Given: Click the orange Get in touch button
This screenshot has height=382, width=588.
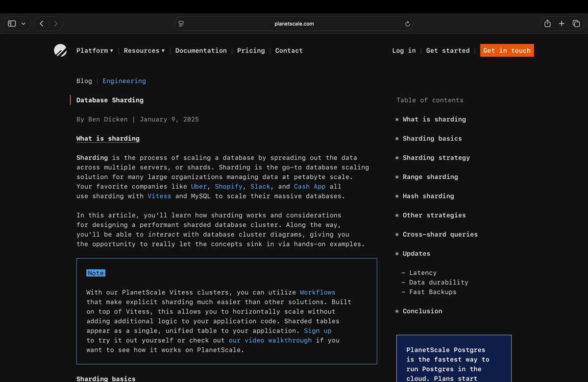Looking at the screenshot, I should 507,50.
